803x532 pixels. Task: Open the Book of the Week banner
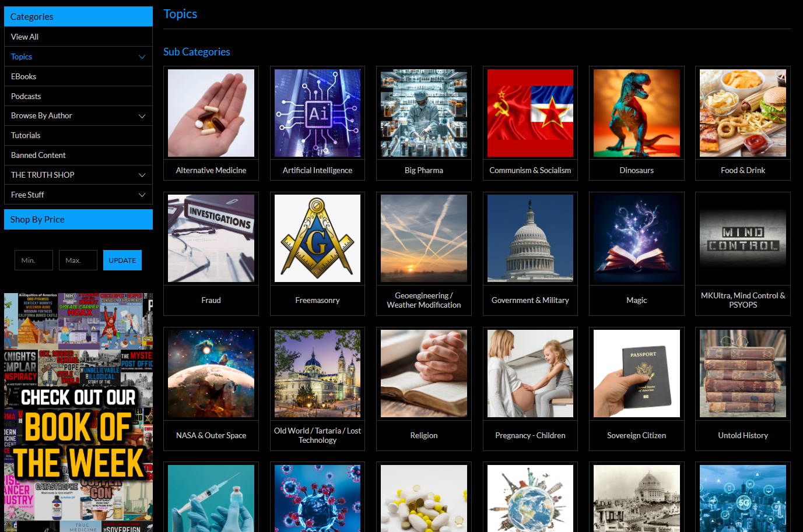(78, 413)
